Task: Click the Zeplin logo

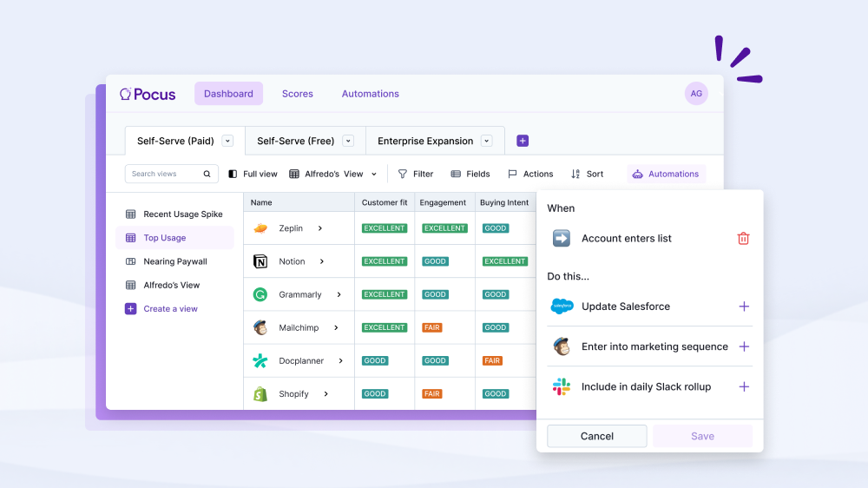Action: click(x=260, y=228)
